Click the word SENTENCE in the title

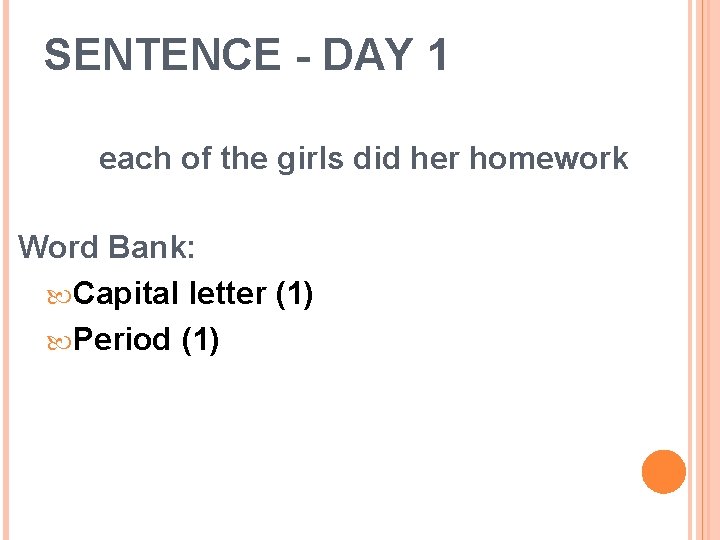tap(162, 55)
